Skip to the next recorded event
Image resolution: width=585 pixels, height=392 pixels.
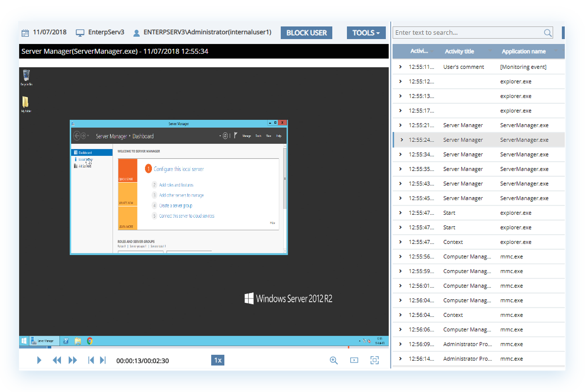(103, 360)
